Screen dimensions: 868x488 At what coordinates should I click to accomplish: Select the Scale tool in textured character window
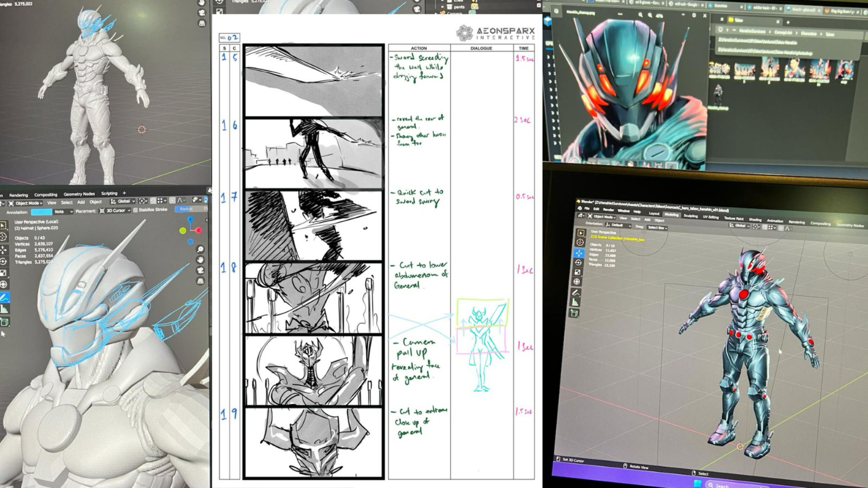coord(578,272)
